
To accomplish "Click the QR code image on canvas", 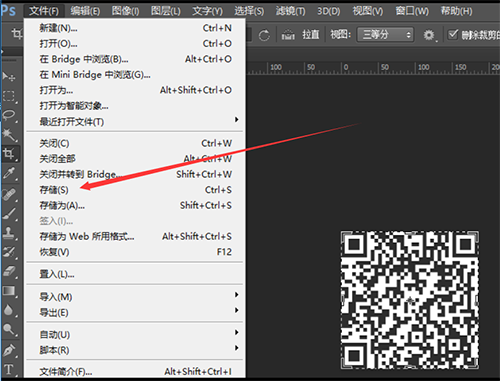I will click(x=410, y=300).
